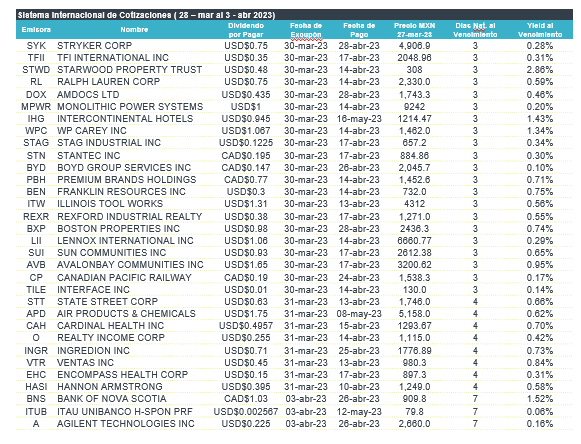581x444 pixels.
Task: Click 'STATE STREET CORP' name
Action: (107, 302)
